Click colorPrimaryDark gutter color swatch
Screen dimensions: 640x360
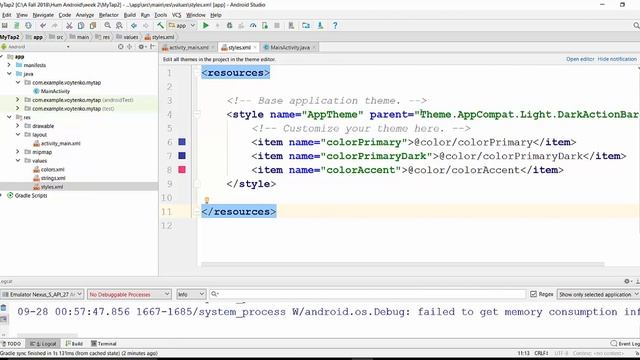point(182,156)
